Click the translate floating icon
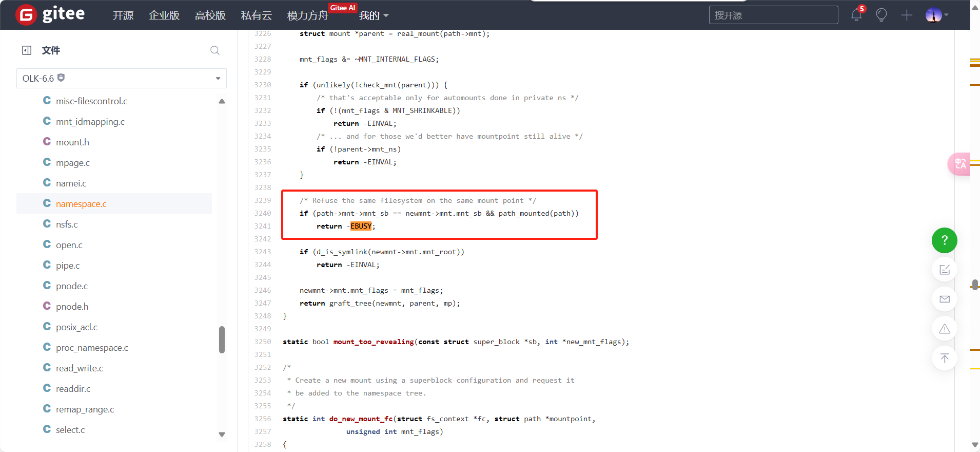Screen dimensions: 980x452 pyautogui.click(x=959, y=164)
